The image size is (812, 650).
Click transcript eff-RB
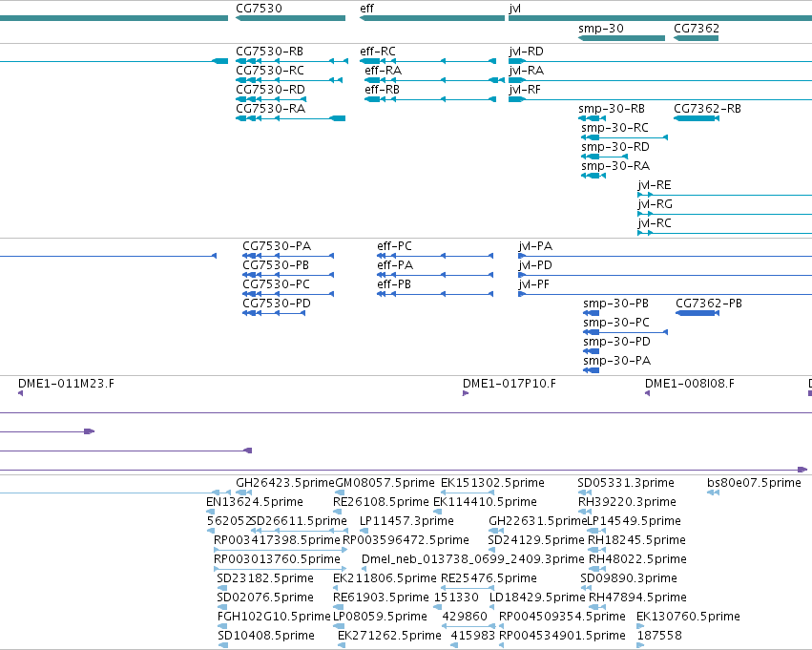coord(430,99)
